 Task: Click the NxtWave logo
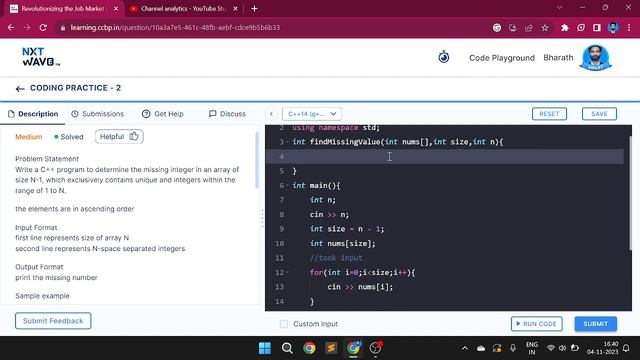pyautogui.click(x=41, y=57)
